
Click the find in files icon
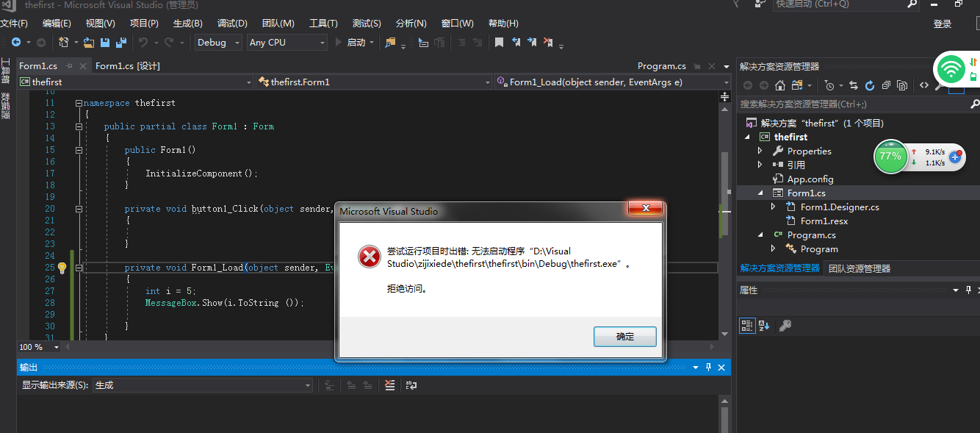pyautogui.click(x=390, y=43)
